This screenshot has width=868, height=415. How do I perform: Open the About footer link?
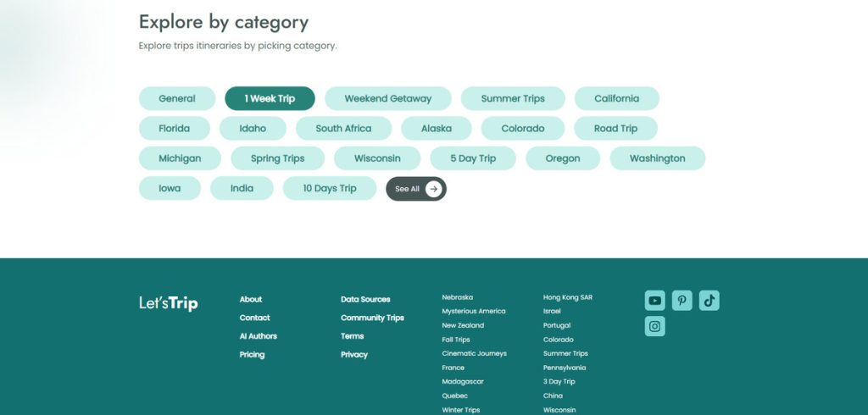tap(251, 300)
